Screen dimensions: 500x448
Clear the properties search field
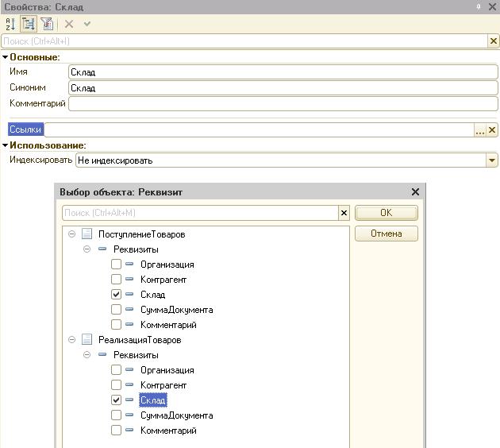pyautogui.click(x=493, y=41)
